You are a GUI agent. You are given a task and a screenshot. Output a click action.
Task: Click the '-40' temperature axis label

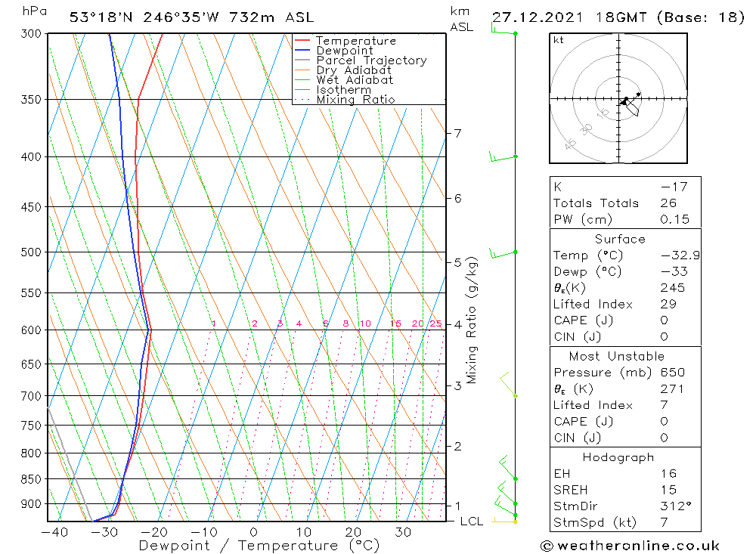click(54, 533)
